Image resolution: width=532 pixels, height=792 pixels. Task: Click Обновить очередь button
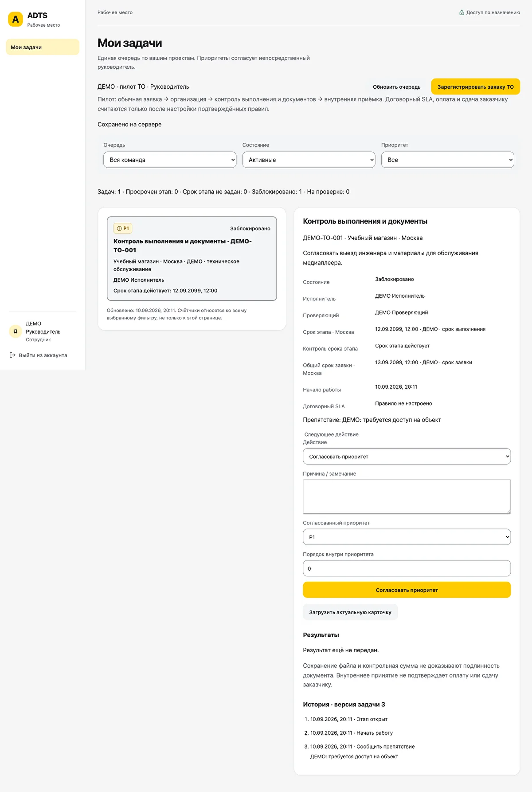(x=396, y=87)
